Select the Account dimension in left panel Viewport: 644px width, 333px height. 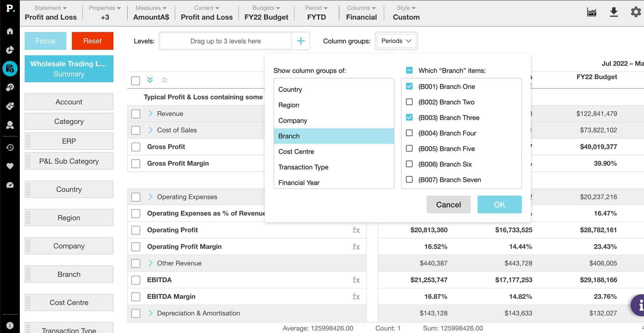69,102
